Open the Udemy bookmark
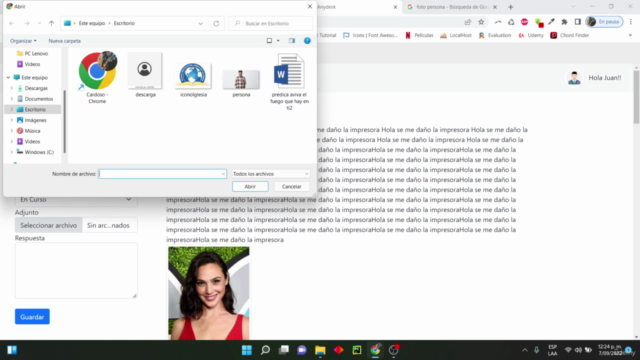Screen dimensions: 640x360 click(531, 36)
